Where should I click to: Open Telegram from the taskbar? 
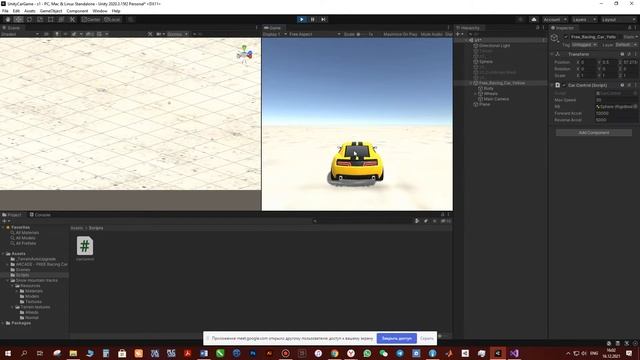pos(400,353)
